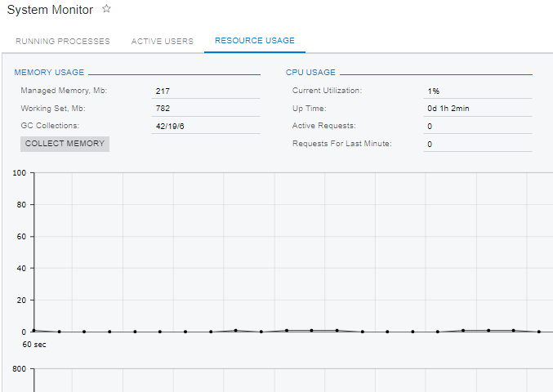Click the Current Utilization field showing 1%

pos(478,91)
